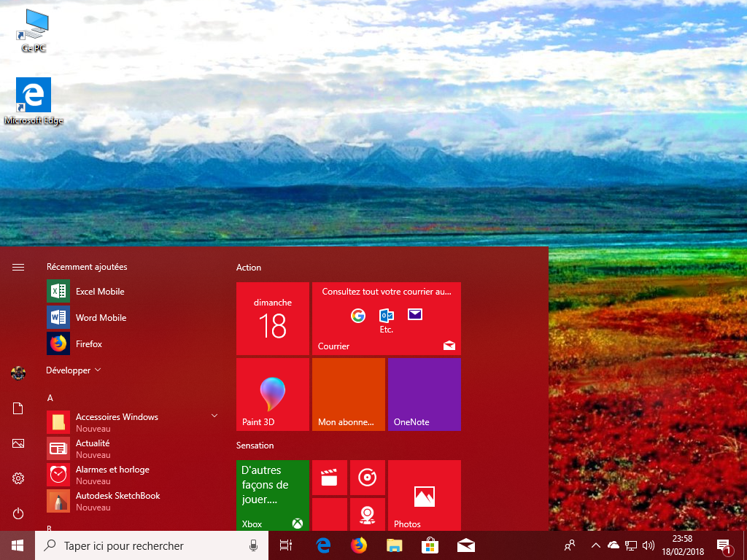Viewport: 747px width, 560px height.
Task: Open Autodesk SketchBook from the app list
Action: coord(117,495)
